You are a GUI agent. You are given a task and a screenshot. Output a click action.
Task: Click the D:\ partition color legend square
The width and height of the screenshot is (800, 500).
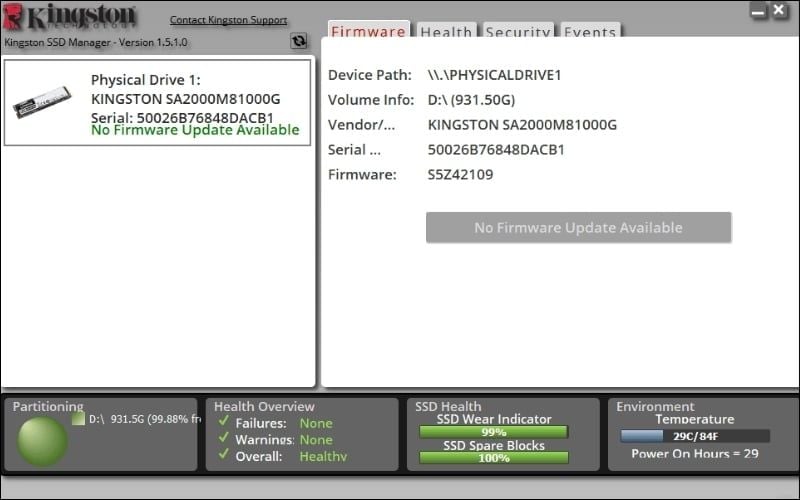click(78, 419)
